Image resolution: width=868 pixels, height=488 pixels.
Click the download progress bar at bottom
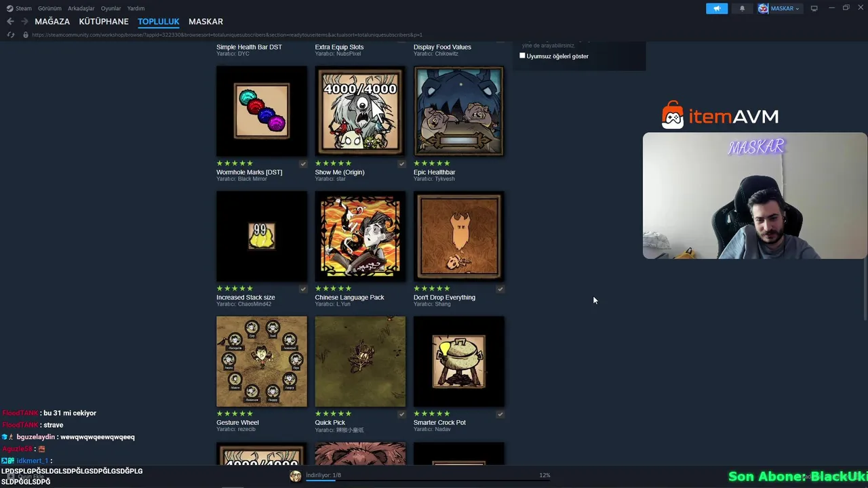click(x=427, y=481)
